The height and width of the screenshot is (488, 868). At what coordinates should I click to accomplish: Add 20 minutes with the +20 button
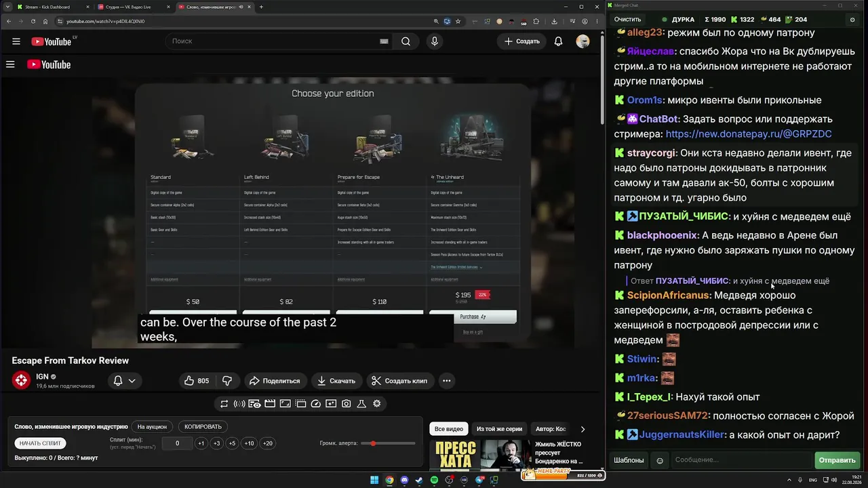click(x=268, y=443)
